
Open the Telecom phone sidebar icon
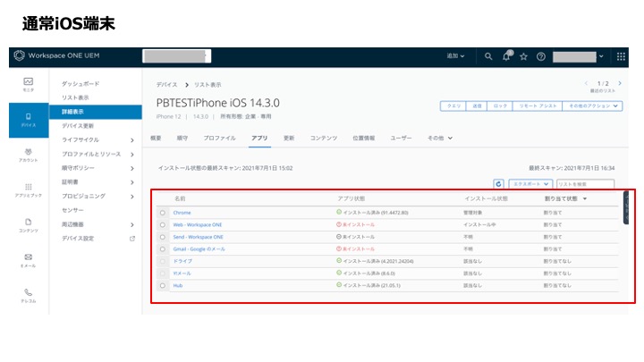(29, 296)
